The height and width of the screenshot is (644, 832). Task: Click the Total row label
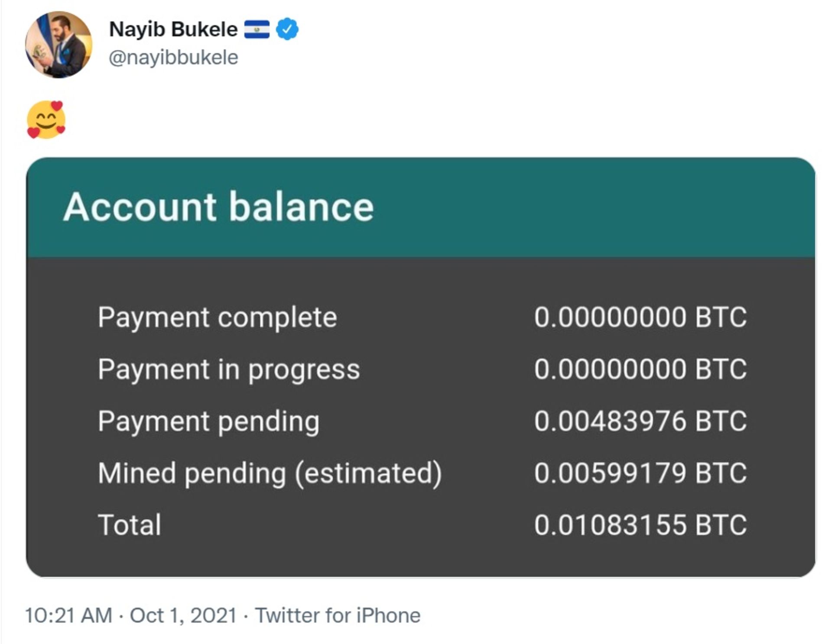click(130, 525)
